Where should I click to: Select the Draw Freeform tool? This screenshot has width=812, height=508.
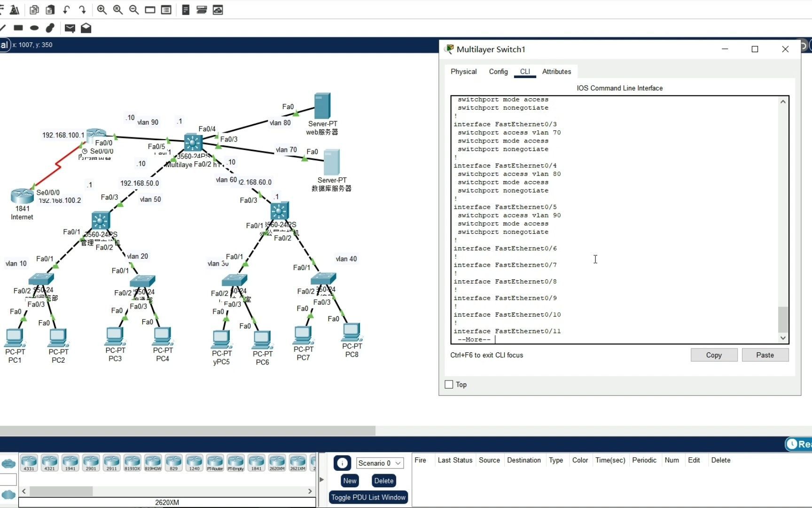(50, 28)
